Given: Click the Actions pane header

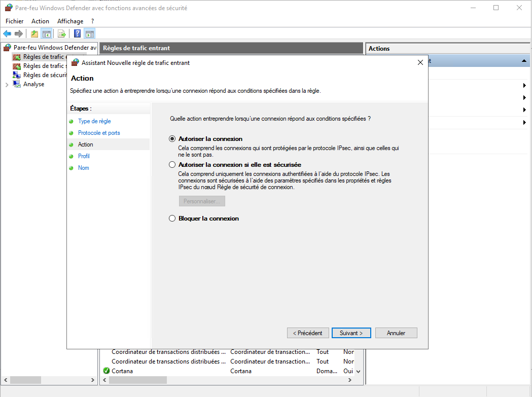Looking at the screenshot, I should click(447, 49).
